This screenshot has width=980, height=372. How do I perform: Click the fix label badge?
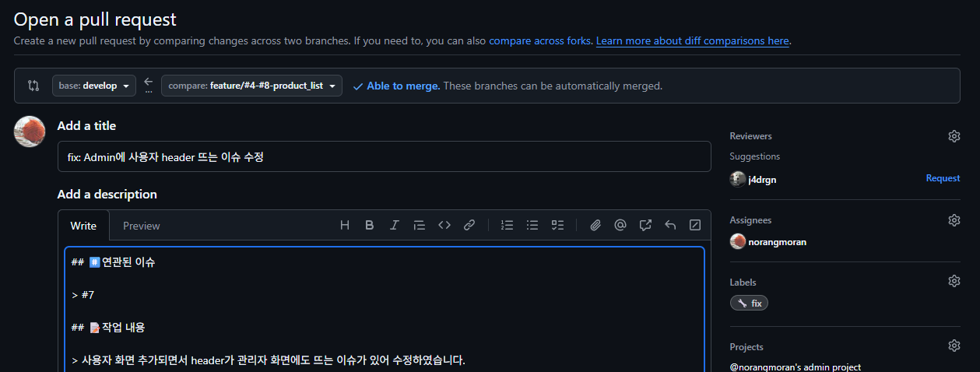749,304
